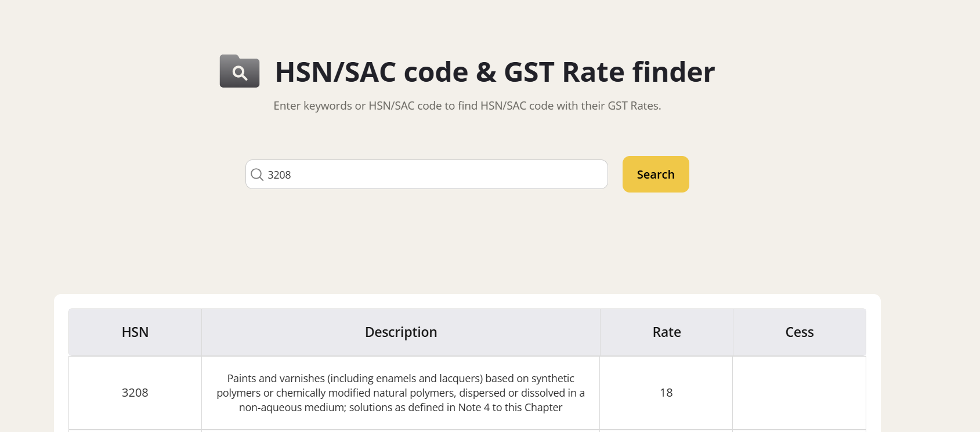Click the empty Cess cell for 3208
This screenshot has height=432, width=980.
(800, 393)
